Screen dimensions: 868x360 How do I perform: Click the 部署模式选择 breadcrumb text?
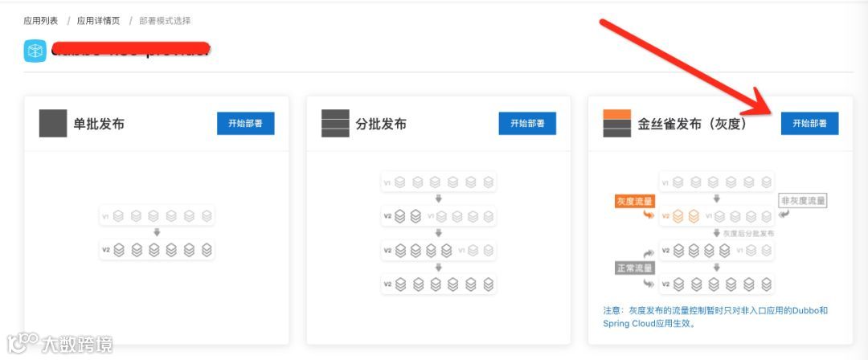coord(165,21)
